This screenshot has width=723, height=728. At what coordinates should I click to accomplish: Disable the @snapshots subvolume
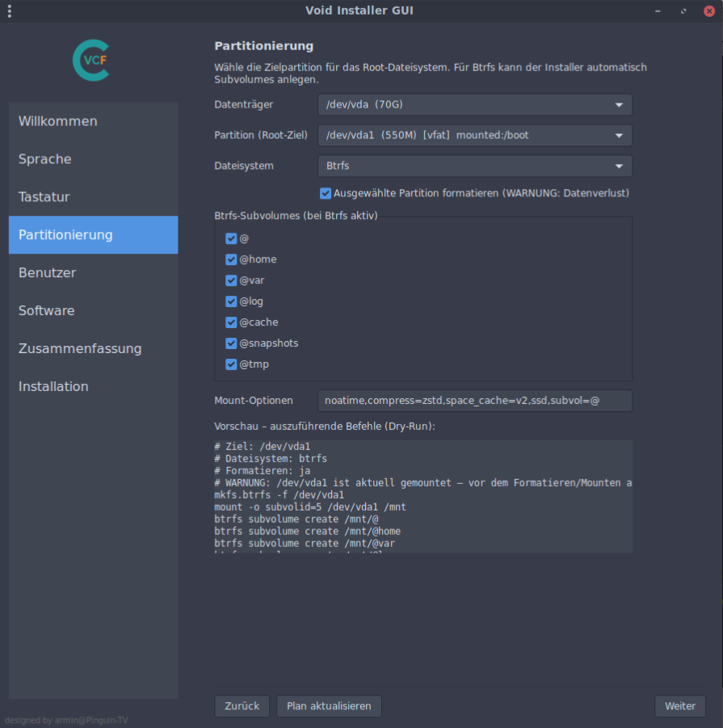click(x=231, y=343)
